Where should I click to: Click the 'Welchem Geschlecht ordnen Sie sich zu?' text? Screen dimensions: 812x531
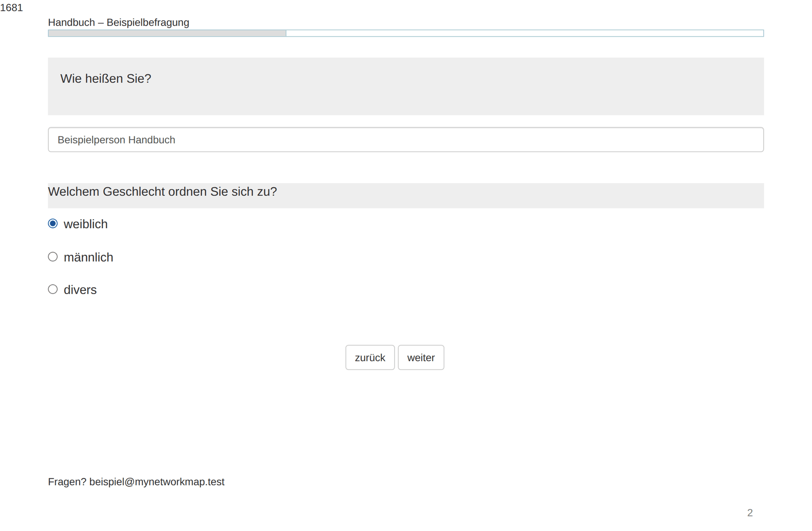tap(162, 192)
